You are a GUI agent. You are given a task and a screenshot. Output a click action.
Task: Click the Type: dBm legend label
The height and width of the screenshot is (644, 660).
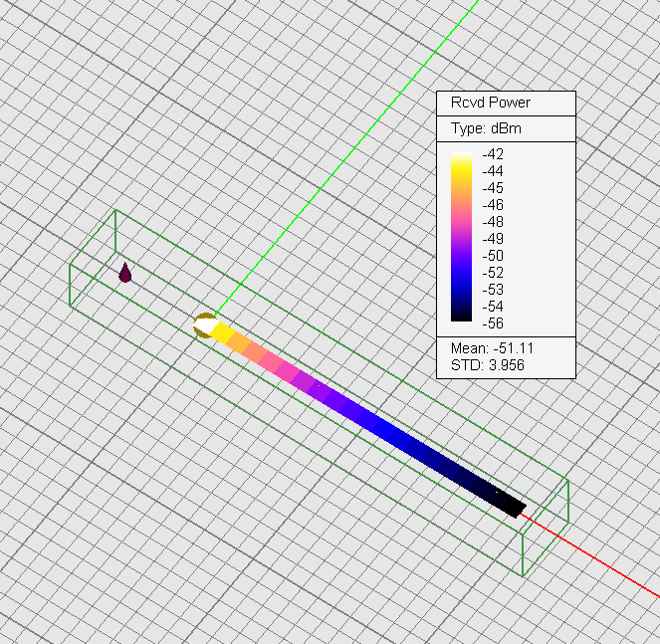coord(486,128)
